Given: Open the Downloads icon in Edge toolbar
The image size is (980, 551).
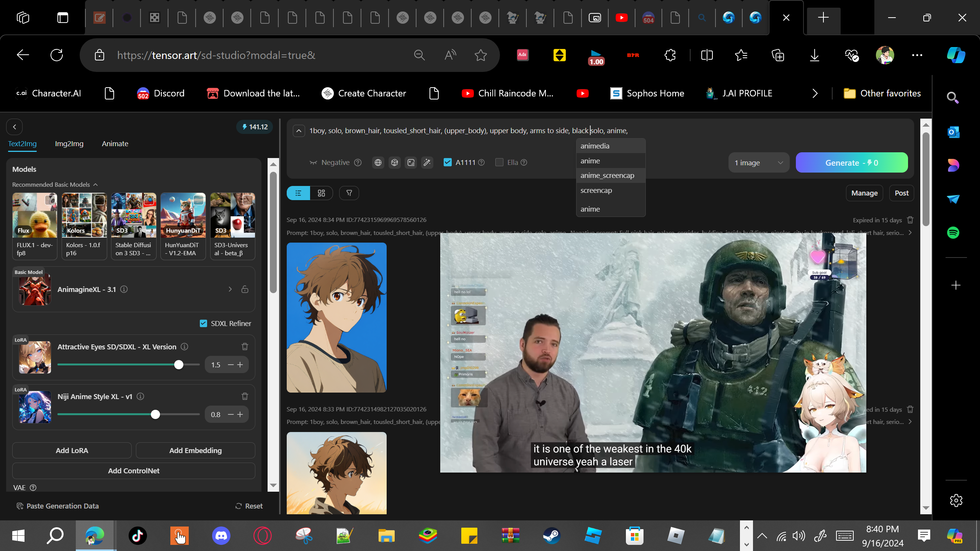Looking at the screenshot, I should point(815,55).
